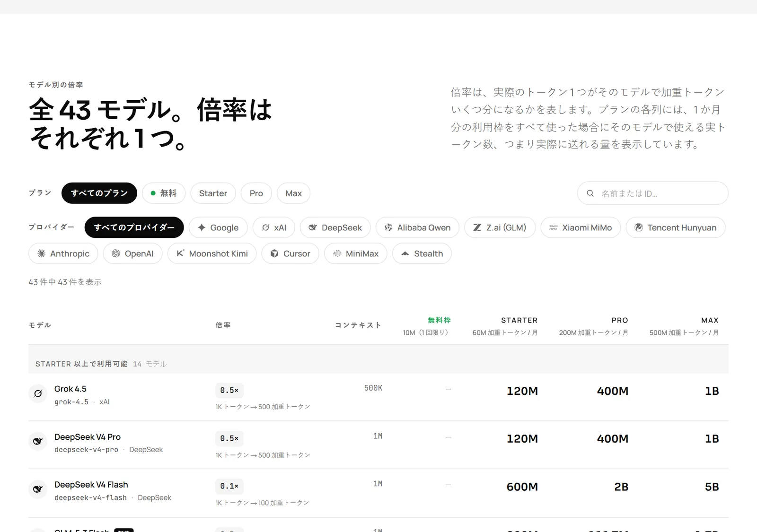
Task: Filter providers by Cursor
Action: click(290, 253)
